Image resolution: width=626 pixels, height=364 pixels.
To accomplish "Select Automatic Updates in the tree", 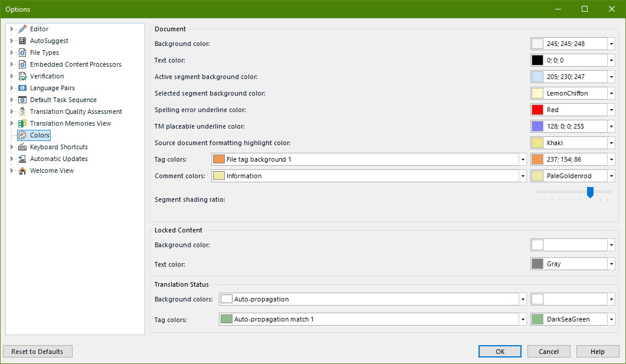I will pyautogui.click(x=58, y=159).
